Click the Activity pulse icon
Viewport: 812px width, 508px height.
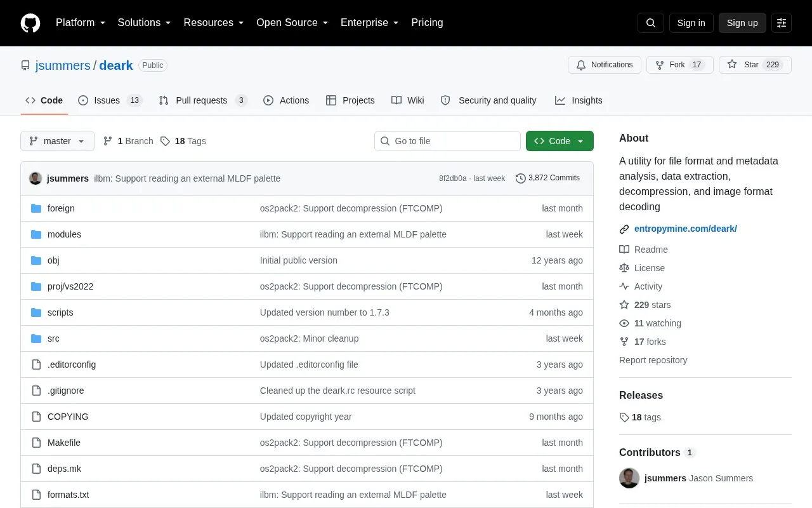(x=624, y=286)
